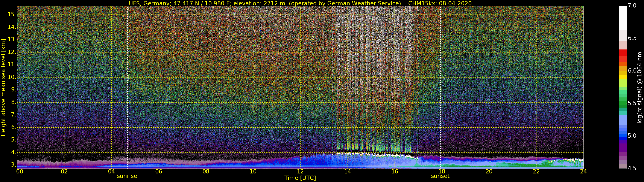Click the time tick '12' on time axis
644x182 pixels.
click(300, 172)
